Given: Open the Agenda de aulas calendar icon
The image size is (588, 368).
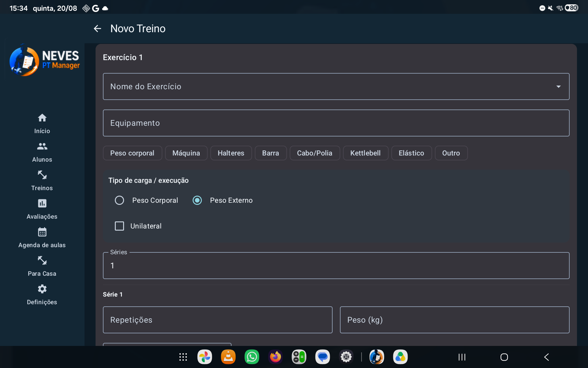Looking at the screenshot, I should pos(42,232).
